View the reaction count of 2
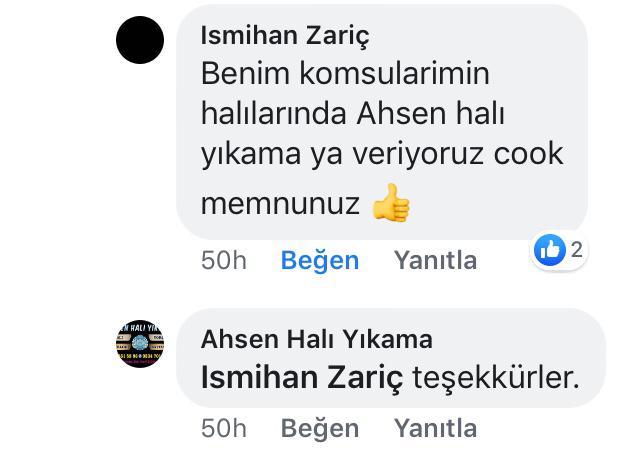 [576, 249]
